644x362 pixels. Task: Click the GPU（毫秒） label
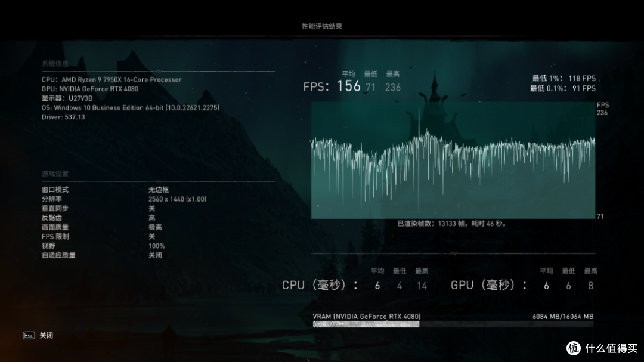(489, 285)
